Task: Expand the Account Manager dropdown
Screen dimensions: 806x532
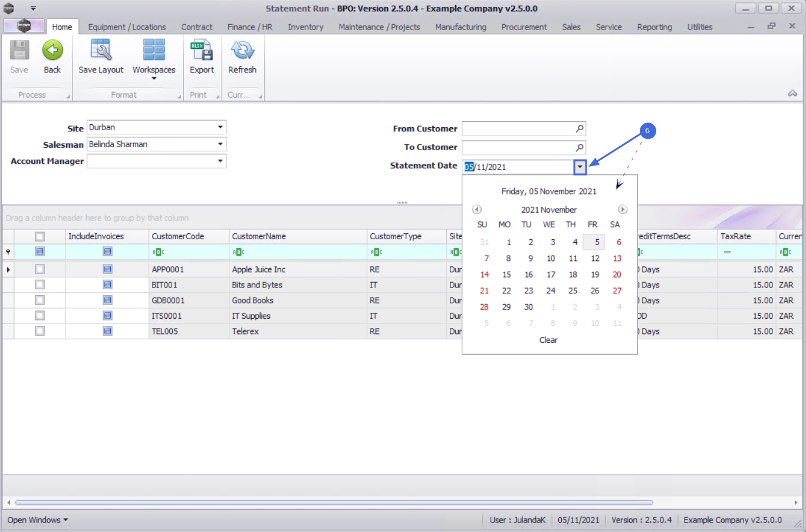Action: (220, 161)
